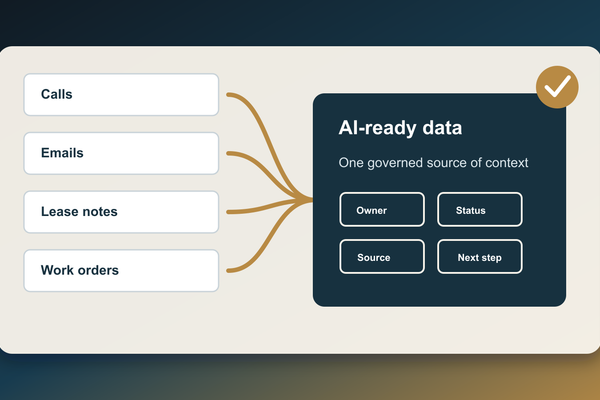Select the Lease notes box

(121, 212)
